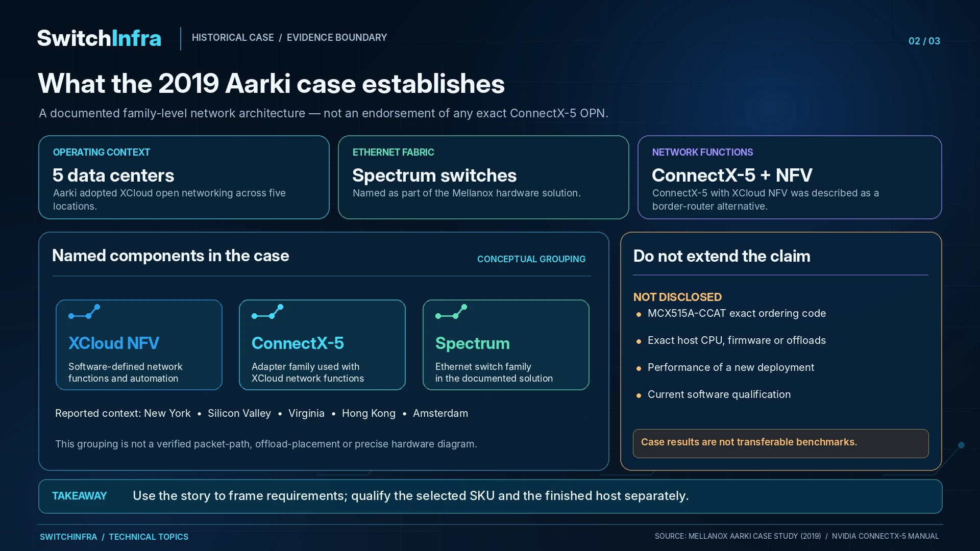This screenshot has width=980, height=551.
Task: Click Software-defined network functions description
Action: [126, 372]
